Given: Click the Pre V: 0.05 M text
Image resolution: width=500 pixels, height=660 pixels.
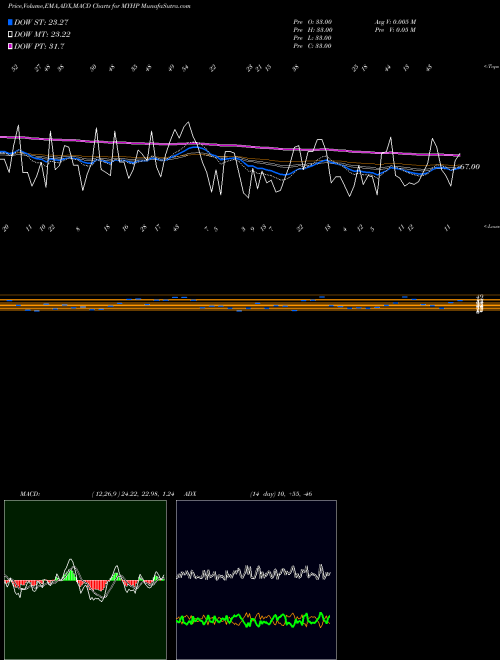Looking at the screenshot, I should (x=395, y=30).
